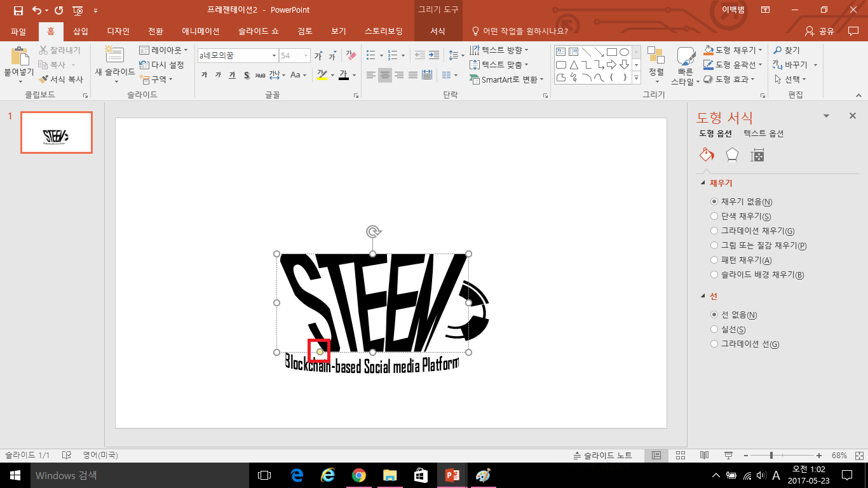
Task: Click the justify text alignment icon
Action: coord(413,75)
